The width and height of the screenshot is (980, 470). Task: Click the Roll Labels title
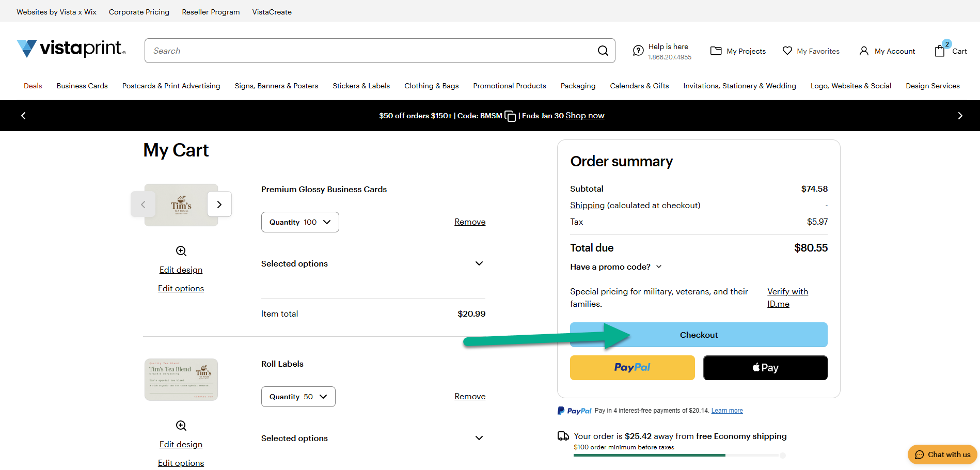pos(282,364)
